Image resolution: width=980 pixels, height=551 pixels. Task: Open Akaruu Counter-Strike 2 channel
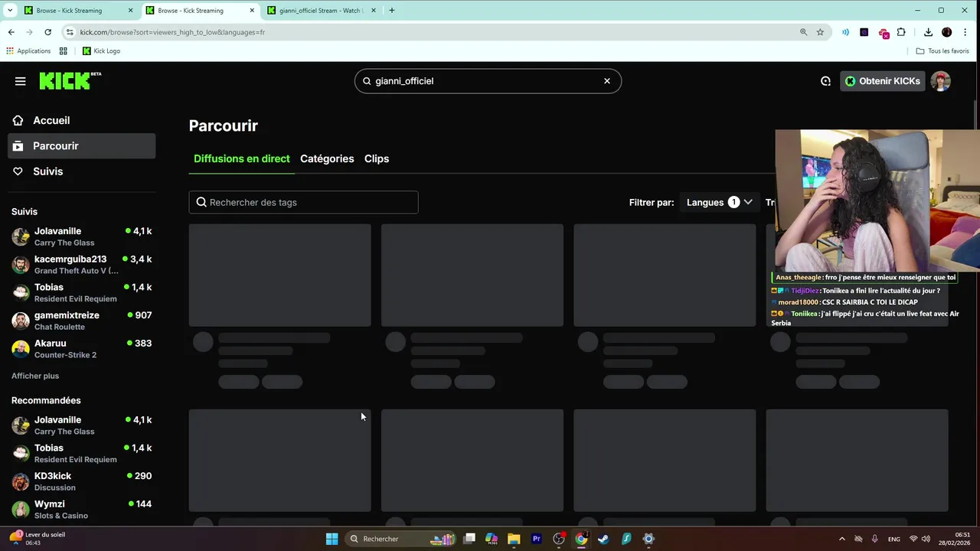tap(82, 349)
